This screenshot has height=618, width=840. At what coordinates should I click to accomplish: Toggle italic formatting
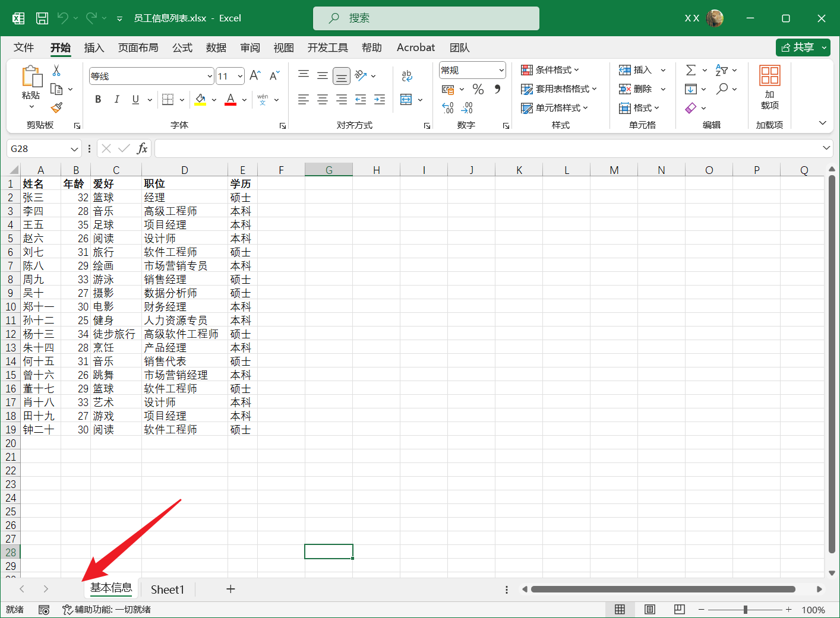117,99
